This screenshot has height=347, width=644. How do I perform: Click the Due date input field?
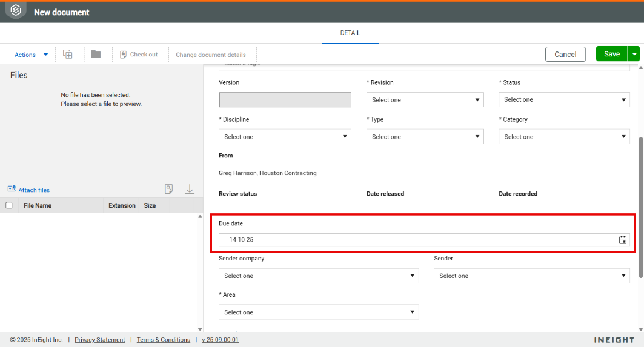click(x=418, y=240)
